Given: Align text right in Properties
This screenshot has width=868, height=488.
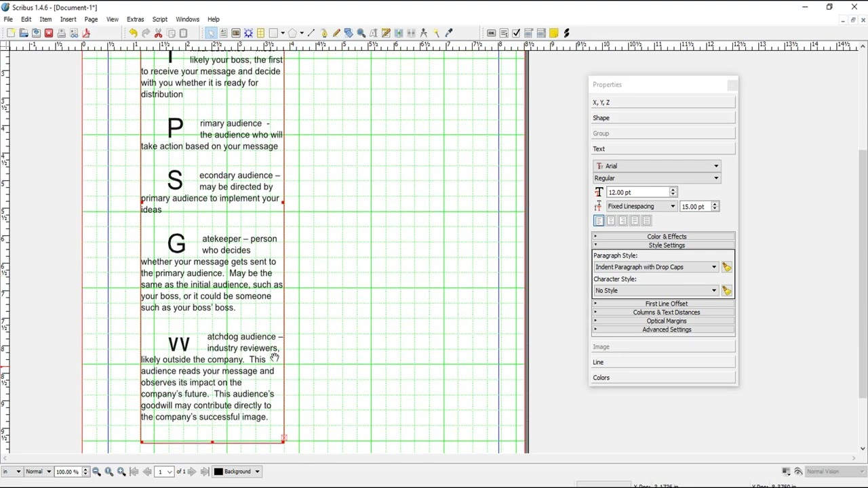Looking at the screenshot, I should click(x=623, y=221).
